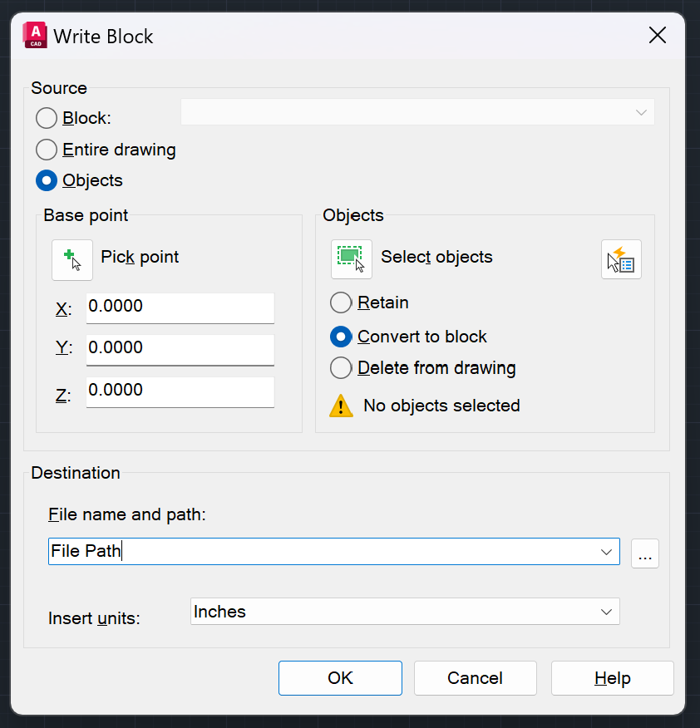Click inside the X coordinate field
This screenshot has width=700, height=728.
coord(180,308)
